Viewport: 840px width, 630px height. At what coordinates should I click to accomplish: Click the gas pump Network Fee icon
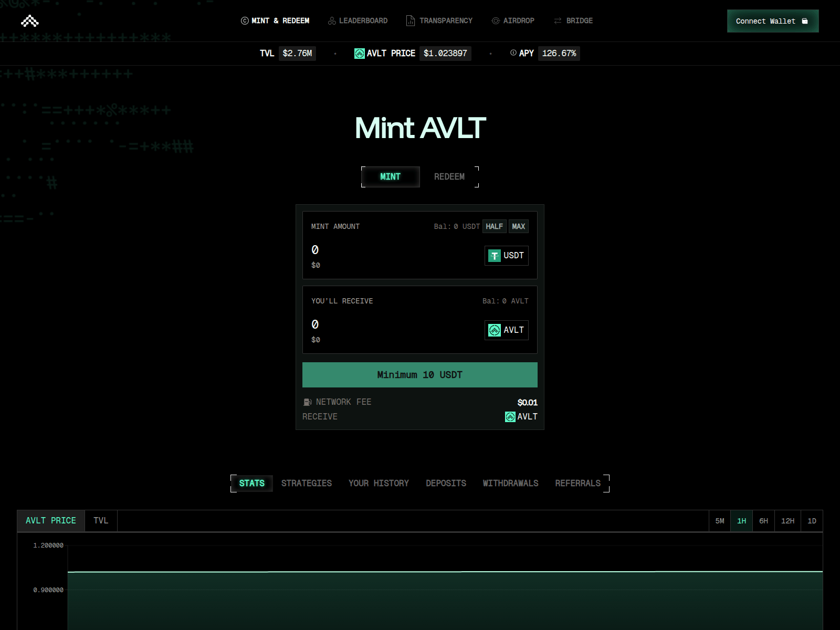tap(308, 402)
